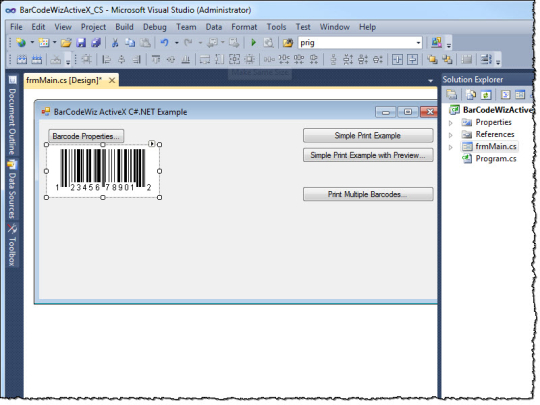Start debugging with green play icon
Image resolution: width=540 pixels, height=405 pixels.
tap(253, 43)
